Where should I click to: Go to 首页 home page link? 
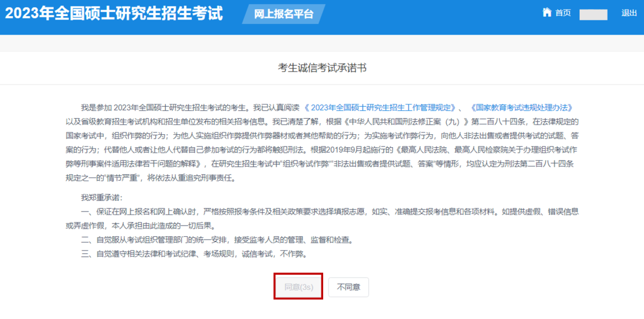click(563, 13)
